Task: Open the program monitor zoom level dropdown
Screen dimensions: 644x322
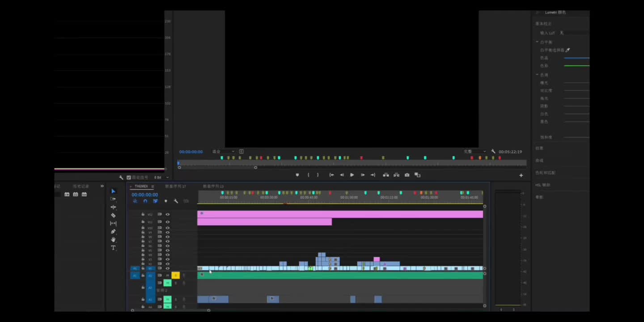Action: tap(223, 152)
